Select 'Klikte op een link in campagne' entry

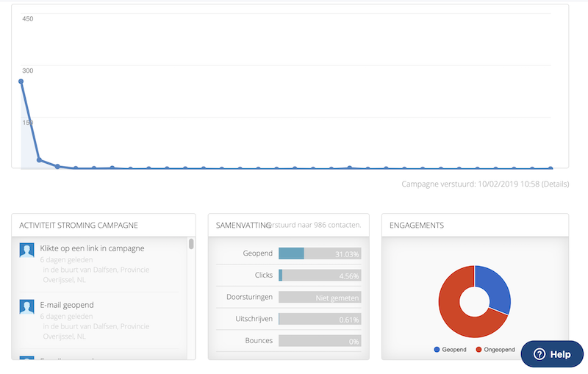[x=92, y=248]
